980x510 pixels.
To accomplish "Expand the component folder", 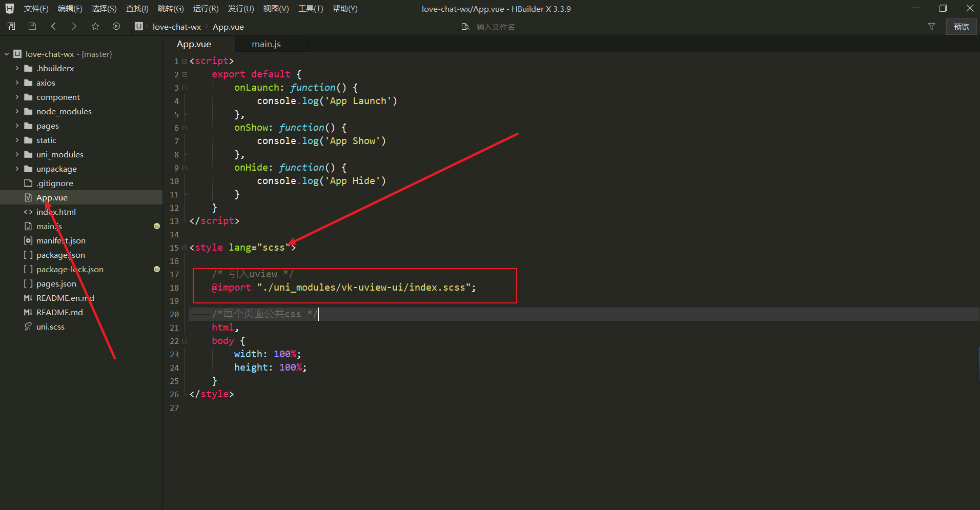I will [x=17, y=97].
